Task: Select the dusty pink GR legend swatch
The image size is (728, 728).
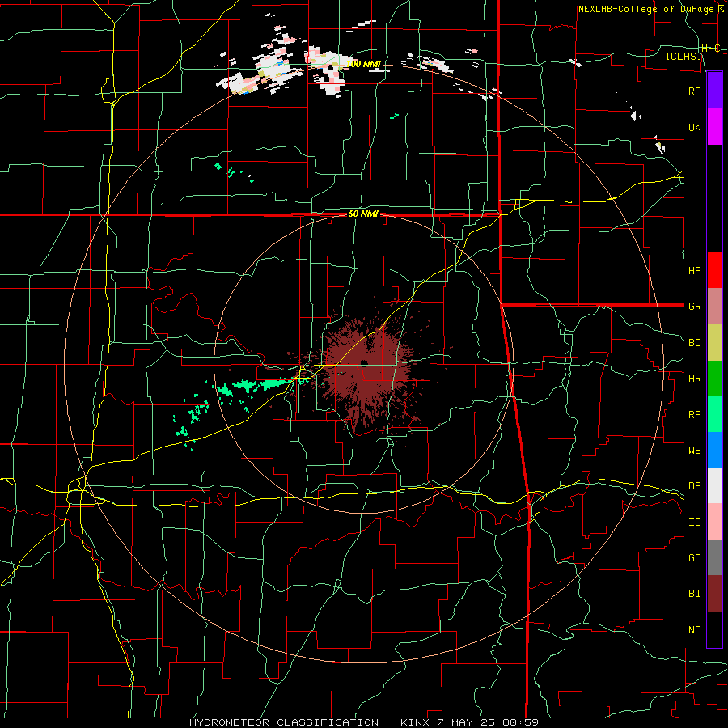Action: 714,307
